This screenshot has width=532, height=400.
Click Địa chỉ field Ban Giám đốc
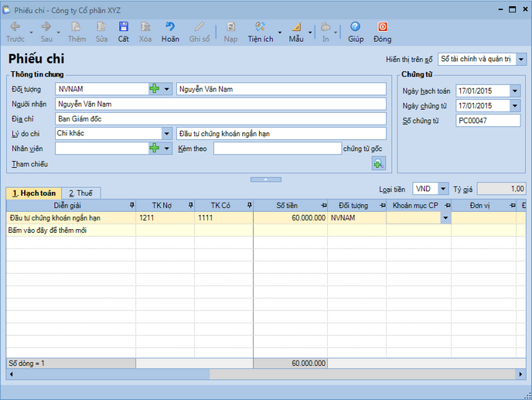coord(220,119)
